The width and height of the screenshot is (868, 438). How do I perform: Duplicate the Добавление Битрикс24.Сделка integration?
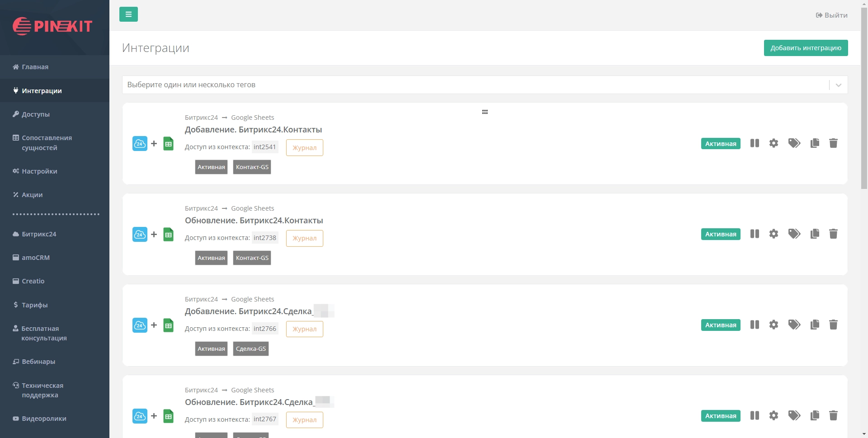pos(815,325)
